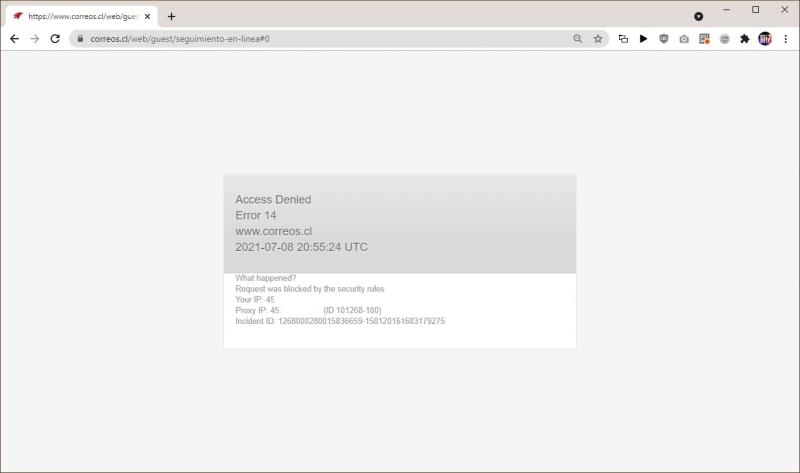Open a new tab with plus button
Screen dimensions: 800x473
[171, 16]
